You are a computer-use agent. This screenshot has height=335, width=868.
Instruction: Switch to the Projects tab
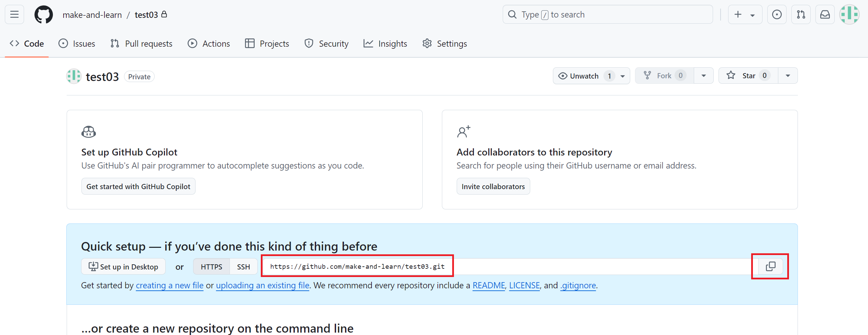pos(267,44)
